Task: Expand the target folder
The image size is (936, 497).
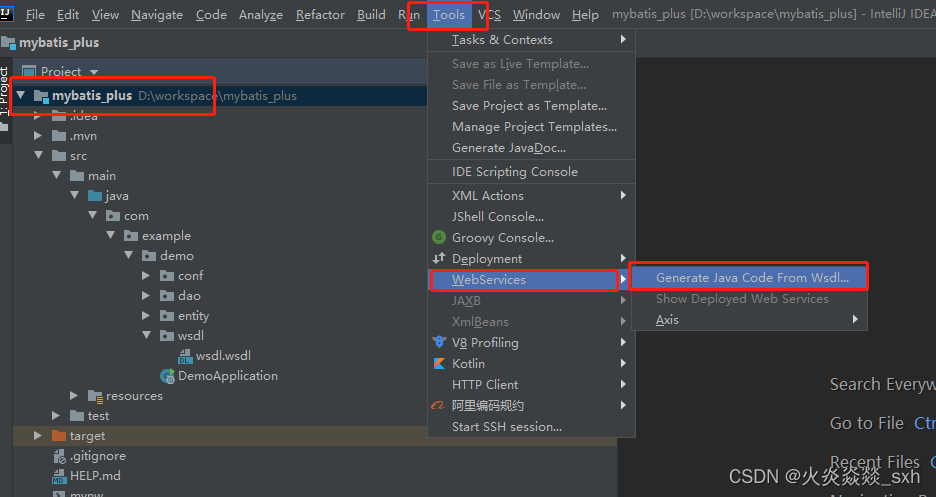Action: pos(38,436)
